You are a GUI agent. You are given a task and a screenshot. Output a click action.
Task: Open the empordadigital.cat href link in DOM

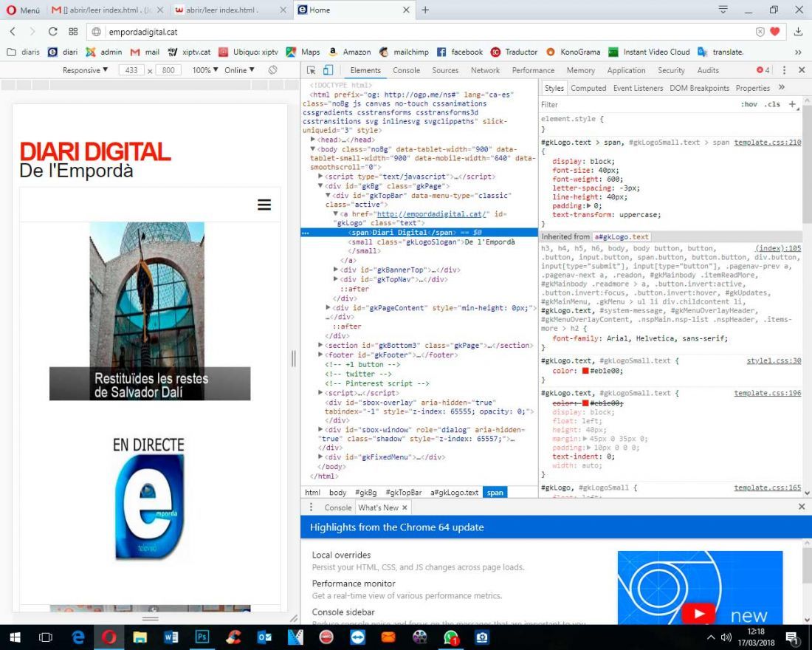point(433,213)
